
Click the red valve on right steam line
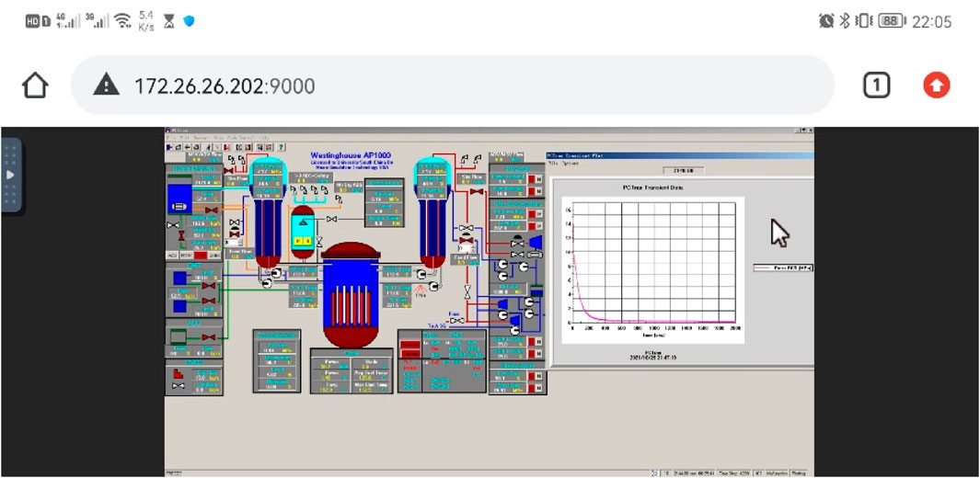click(x=477, y=191)
